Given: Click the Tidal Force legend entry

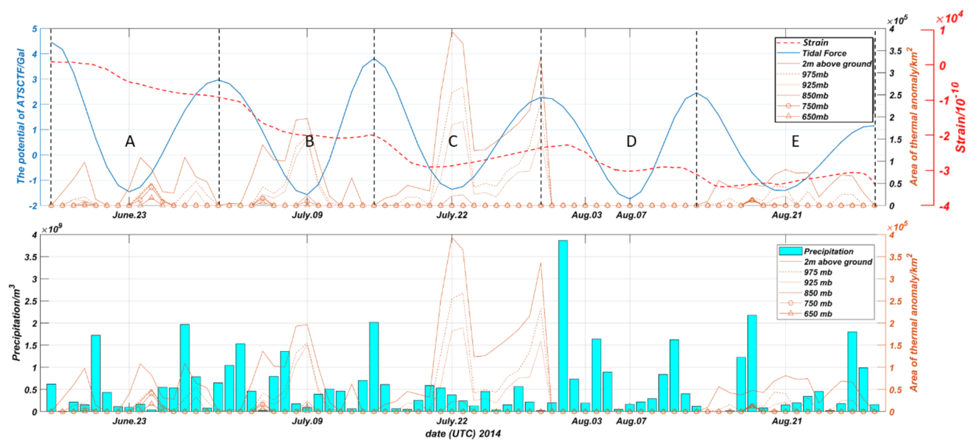Looking at the screenshot, I should tap(824, 53).
